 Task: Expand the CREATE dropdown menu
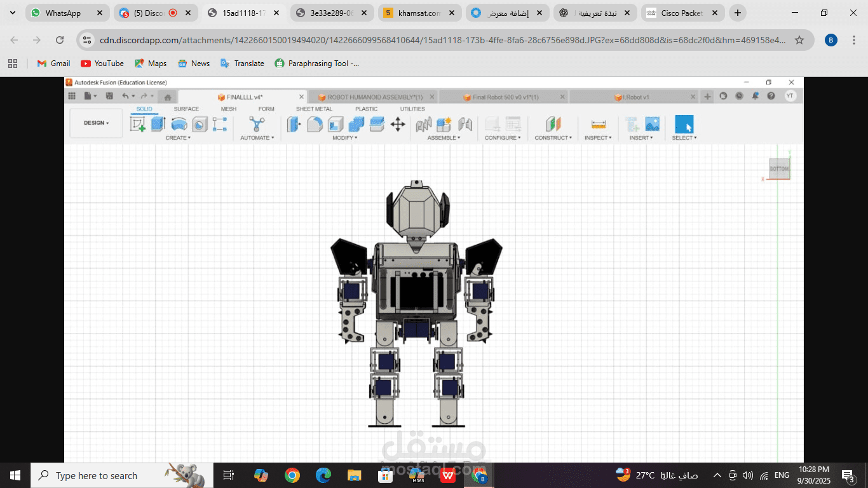coord(178,138)
